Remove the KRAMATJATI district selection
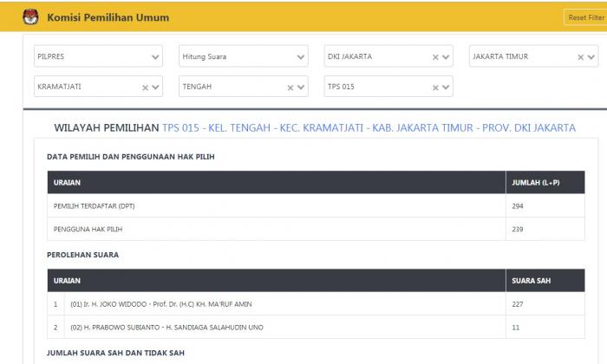 [x=146, y=88]
